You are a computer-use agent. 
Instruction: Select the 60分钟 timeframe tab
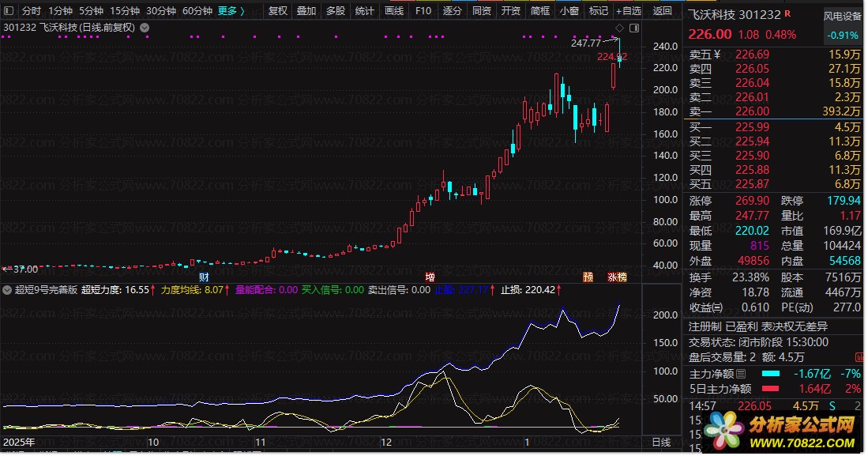[x=197, y=11]
